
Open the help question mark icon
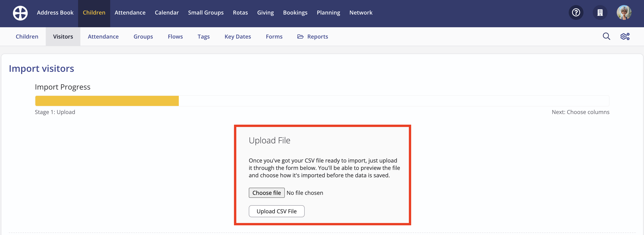click(x=576, y=12)
